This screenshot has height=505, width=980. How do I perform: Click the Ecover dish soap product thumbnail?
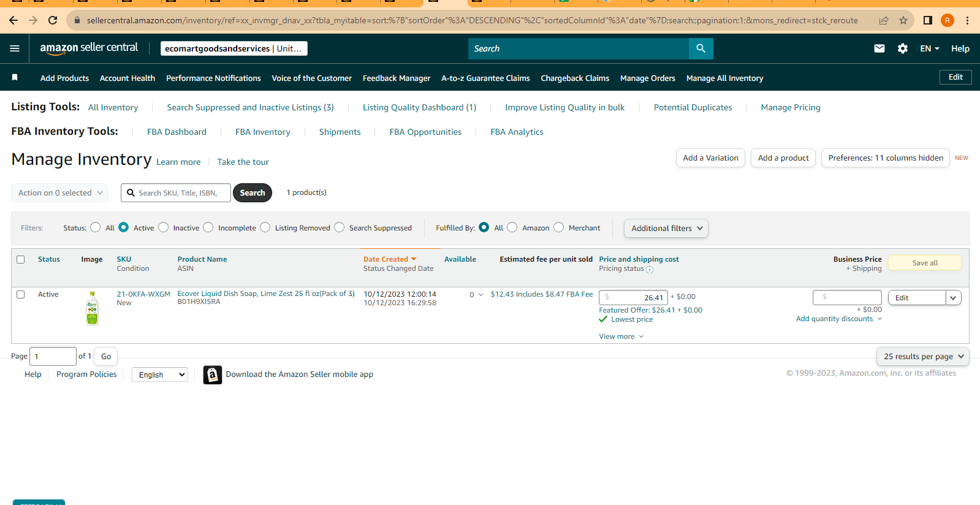[x=92, y=308]
